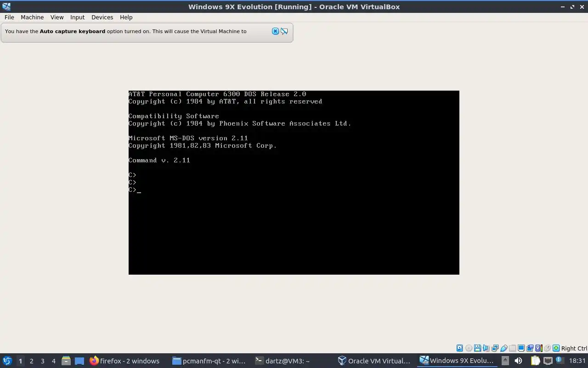Click 'Copyright 1981,82,83 Microsoft Corp.' text
The width and height of the screenshot is (588, 368).
click(203, 145)
